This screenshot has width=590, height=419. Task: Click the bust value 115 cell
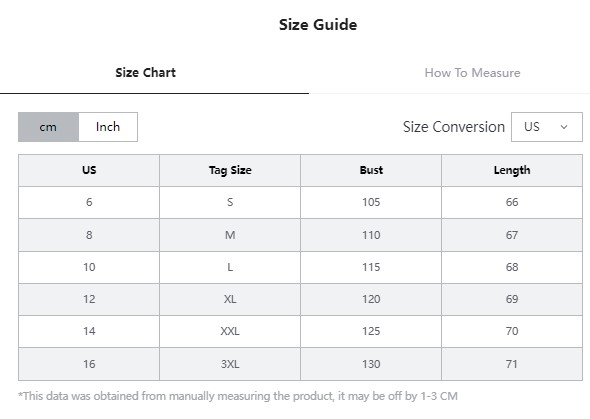coord(371,267)
